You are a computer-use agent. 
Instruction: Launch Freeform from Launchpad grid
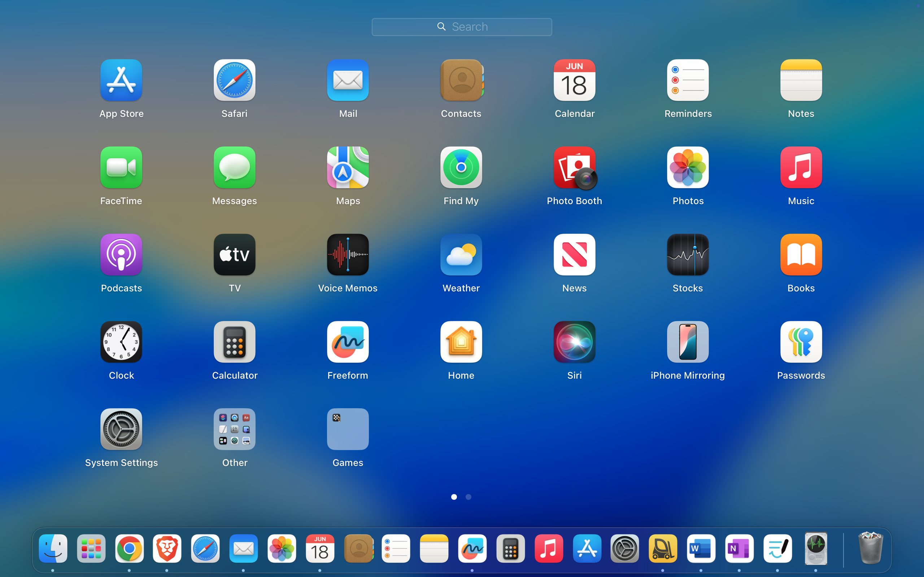(348, 342)
